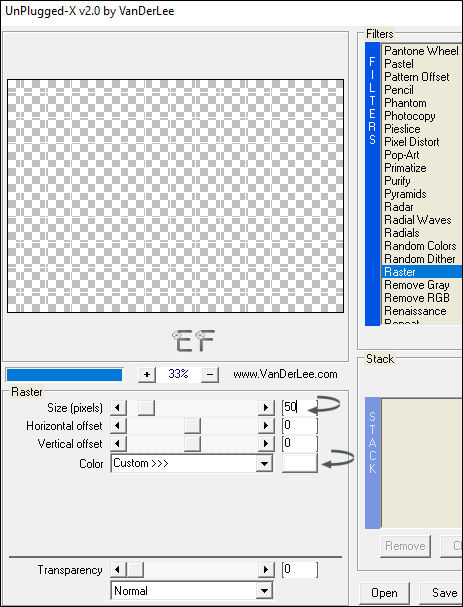Click the zoom out minus button
Image resolution: width=463 pixels, height=607 pixels.
pyautogui.click(x=210, y=374)
